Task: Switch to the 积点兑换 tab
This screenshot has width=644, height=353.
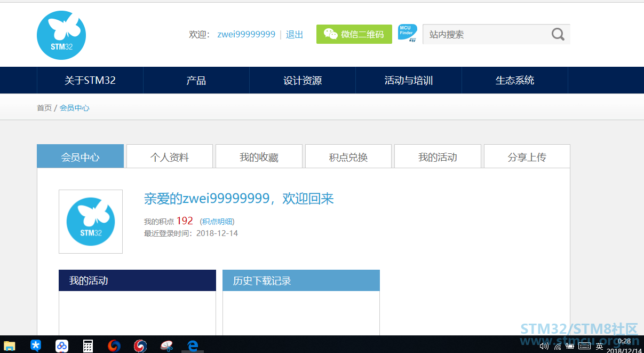Action: point(348,156)
